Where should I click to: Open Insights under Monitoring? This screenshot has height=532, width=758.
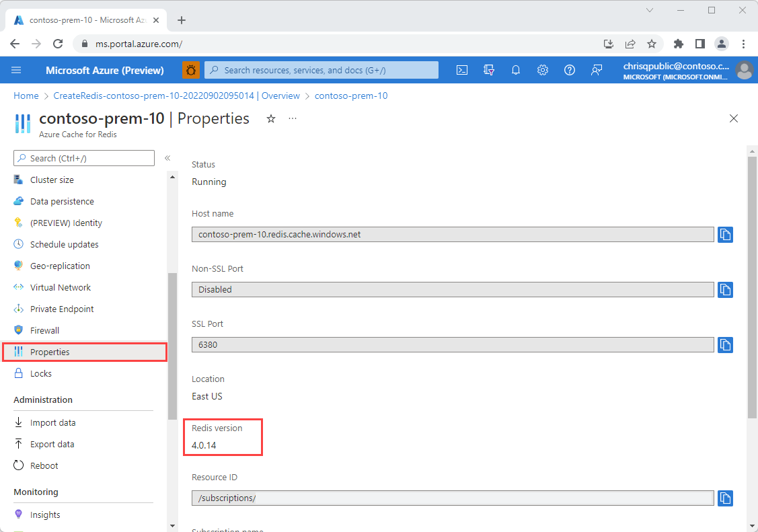click(x=44, y=514)
